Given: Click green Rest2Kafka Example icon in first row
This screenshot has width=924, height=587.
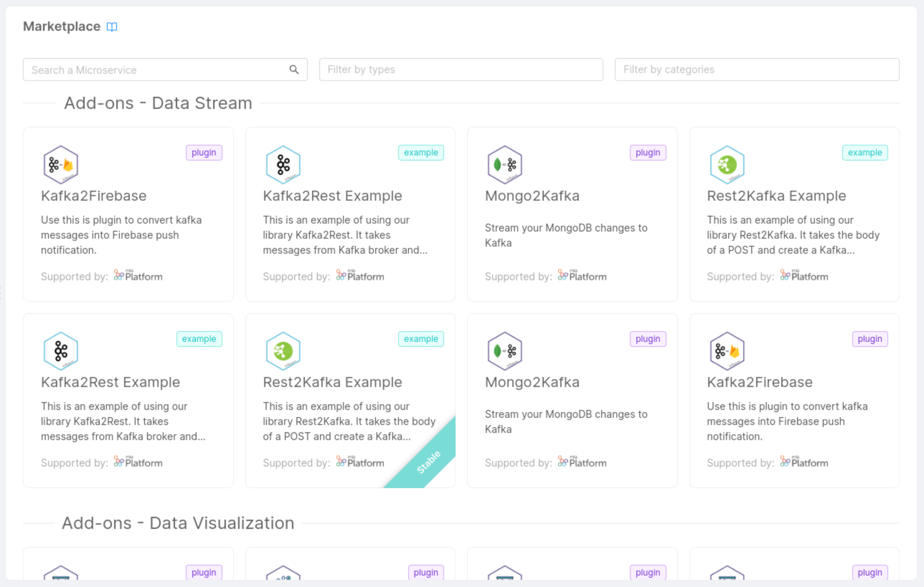Looking at the screenshot, I should point(727,165).
